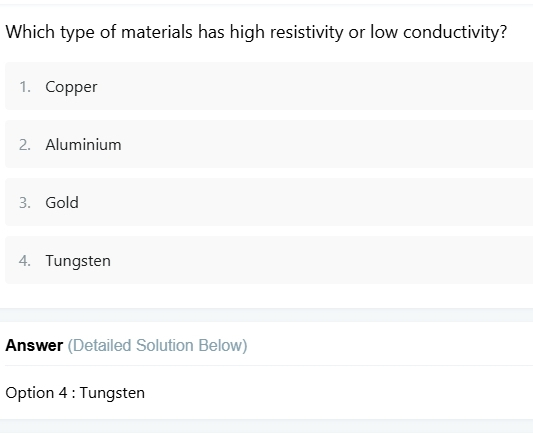Click the word Gold in option three
The width and height of the screenshot is (533, 442).
tap(62, 203)
